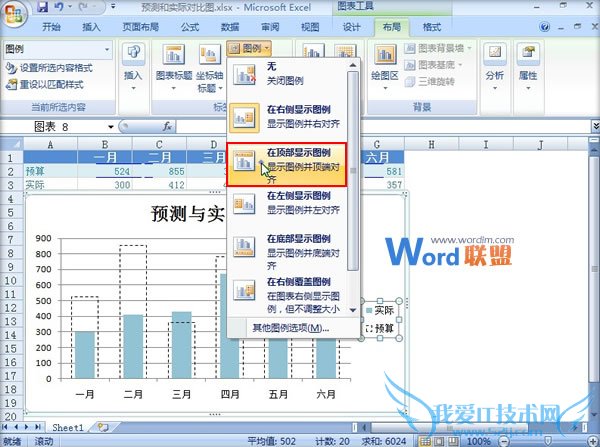Image resolution: width=600 pixels, height=447 pixels.
Task: Click cell A3 labeled 实际
Action: 50,185
